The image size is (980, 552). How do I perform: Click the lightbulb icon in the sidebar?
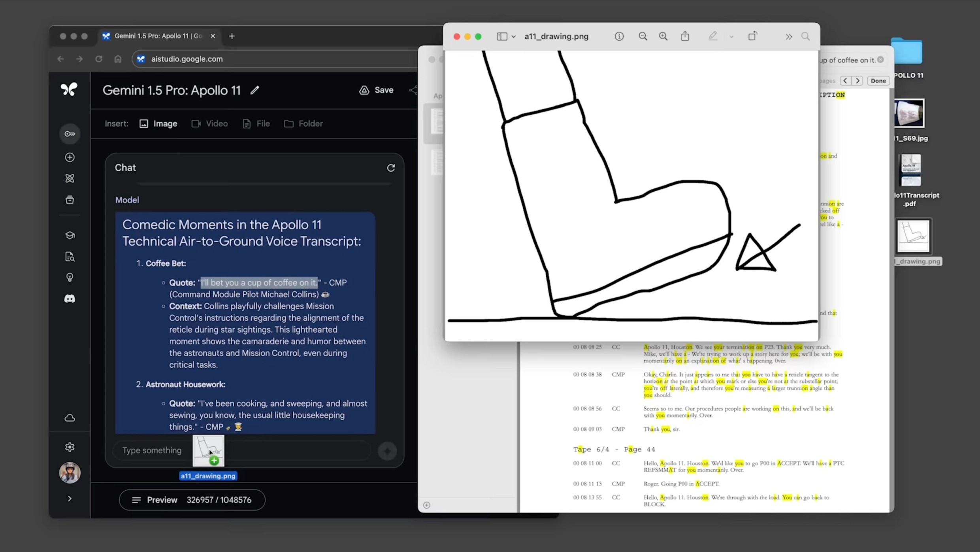coord(70,277)
